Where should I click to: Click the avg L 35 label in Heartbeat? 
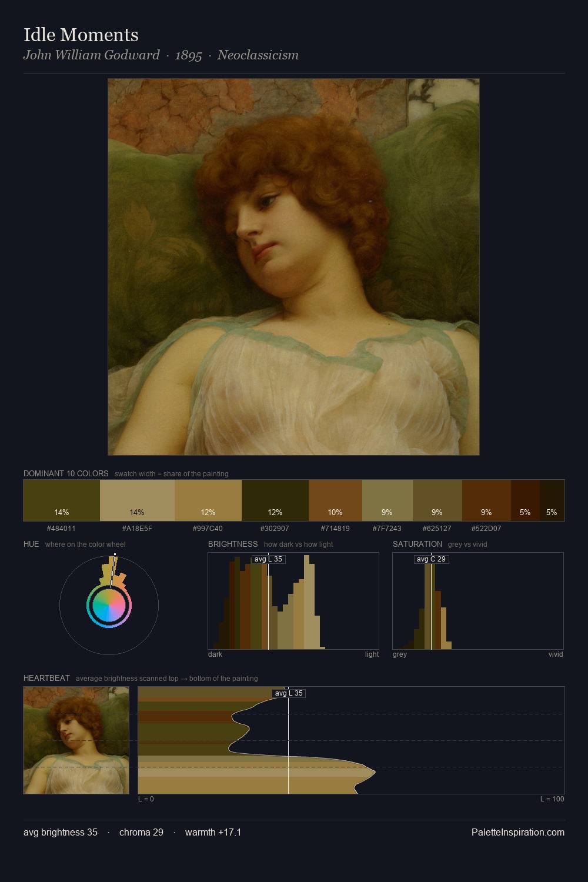pyautogui.click(x=288, y=693)
